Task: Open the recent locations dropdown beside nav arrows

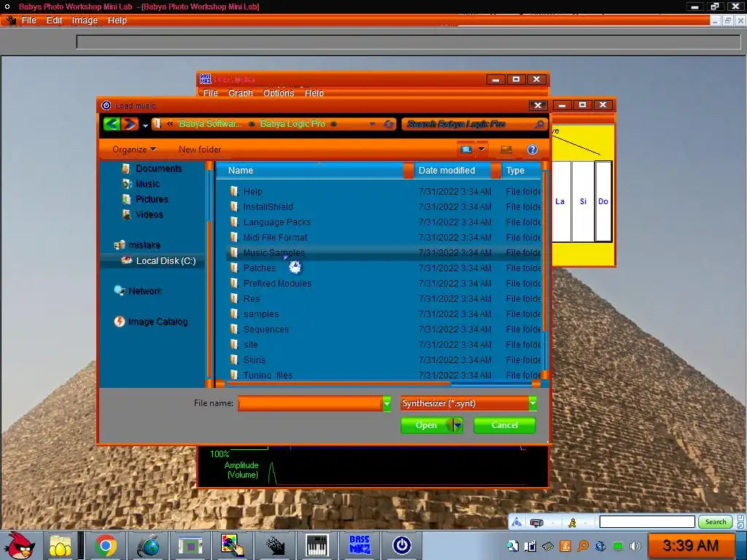Action: coord(145,125)
